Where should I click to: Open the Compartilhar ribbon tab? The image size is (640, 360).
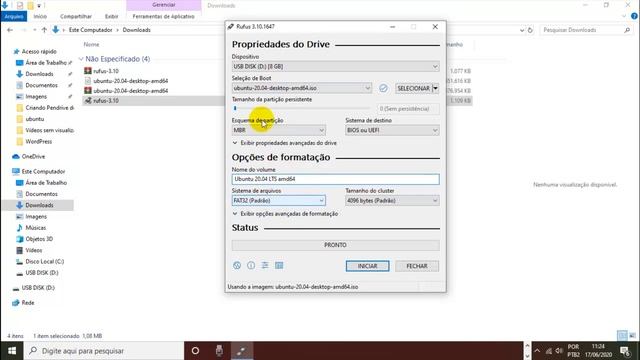pos(76,16)
